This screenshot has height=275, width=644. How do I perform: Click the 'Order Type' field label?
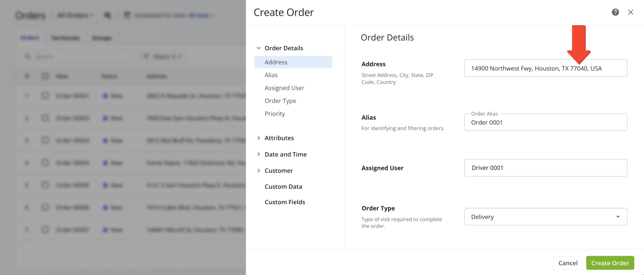click(x=378, y=208)
